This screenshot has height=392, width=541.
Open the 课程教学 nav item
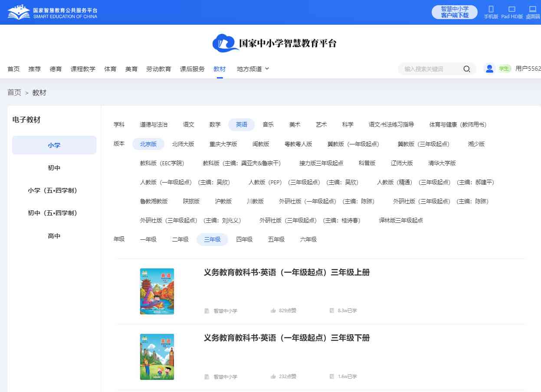83,69
